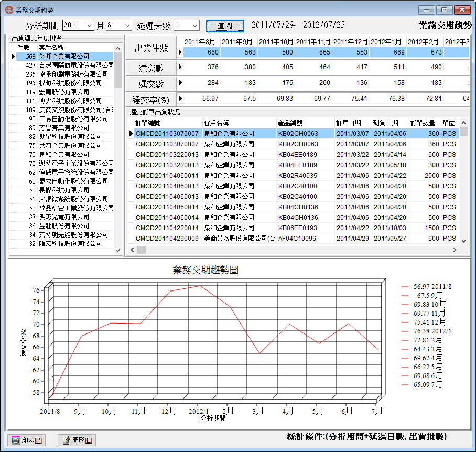
Task: Click the 訂單編號 column header
Action: pyautogui.click(x=168, y=123)
